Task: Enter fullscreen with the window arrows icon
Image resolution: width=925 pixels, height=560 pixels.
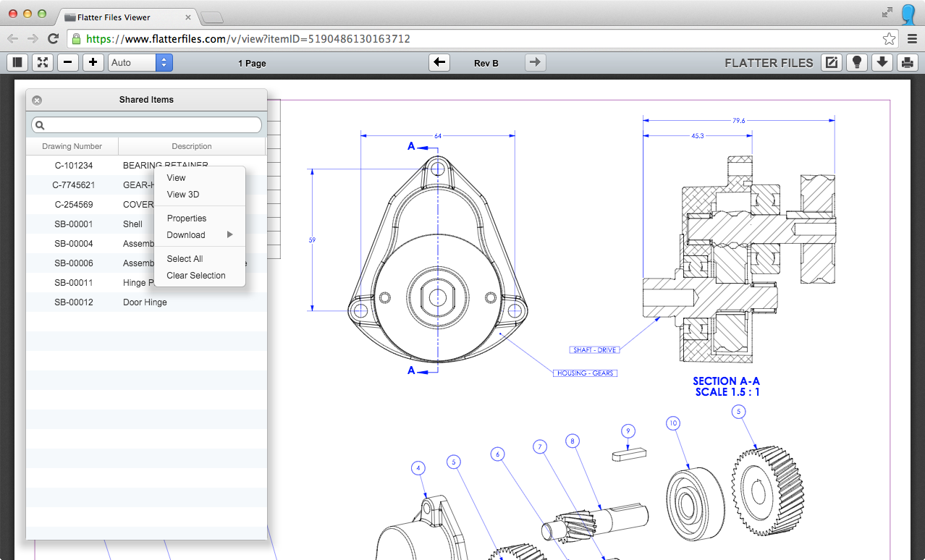Action: [x=887, y=12]
